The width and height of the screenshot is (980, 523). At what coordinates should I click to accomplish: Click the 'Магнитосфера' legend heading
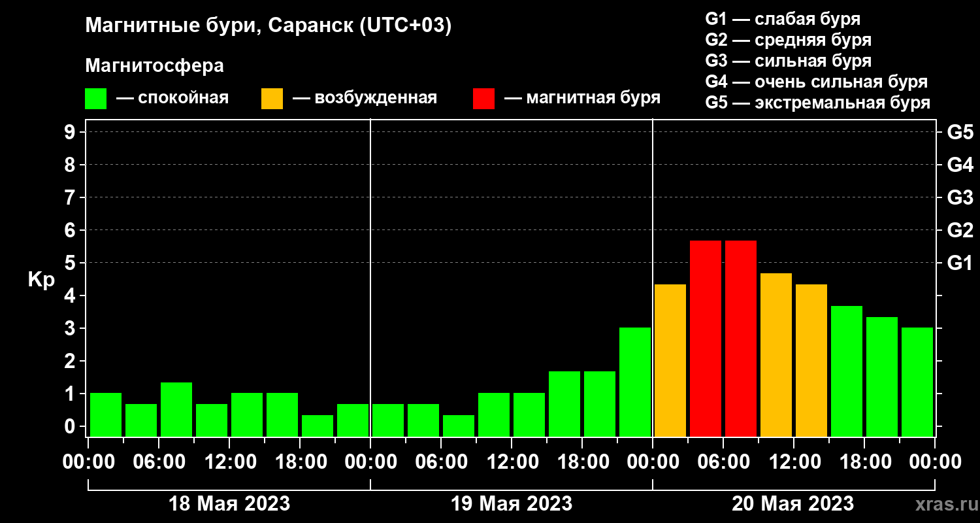click(x=155, y=66)
